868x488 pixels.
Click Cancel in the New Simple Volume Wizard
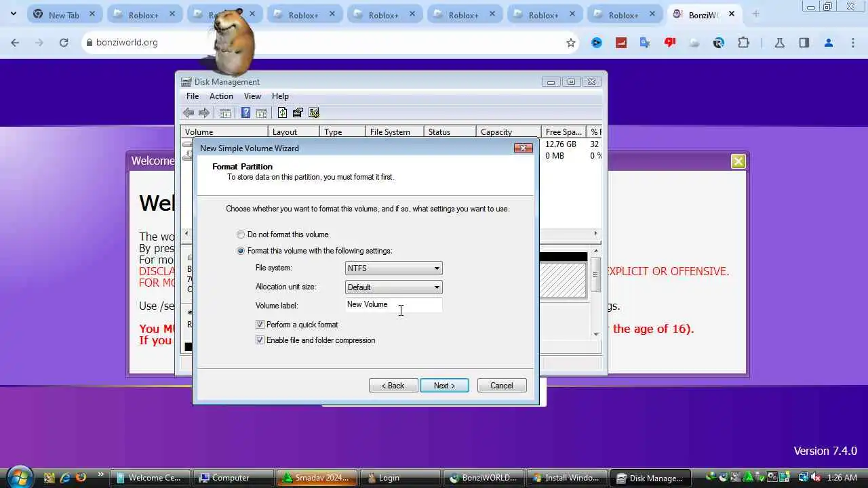[x=502, y=386]
